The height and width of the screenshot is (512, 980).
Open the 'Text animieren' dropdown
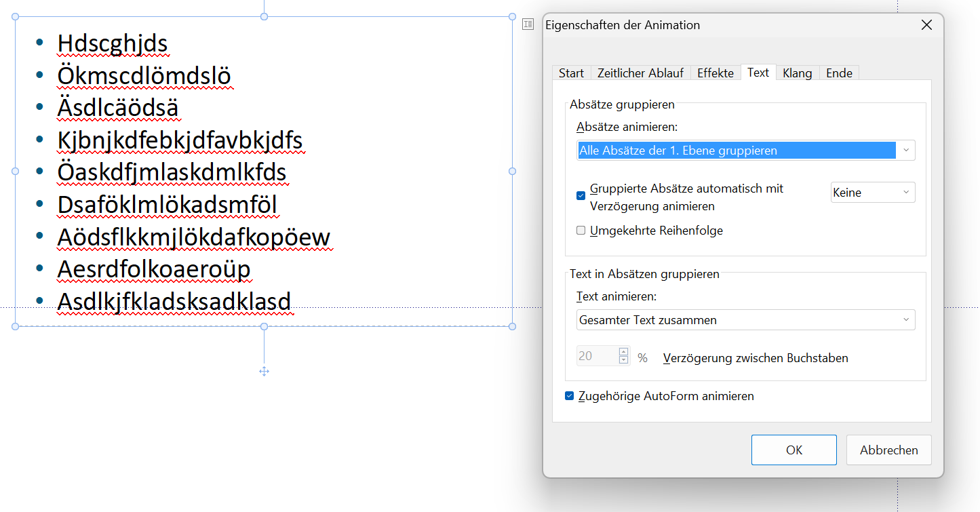click(745, 320)
